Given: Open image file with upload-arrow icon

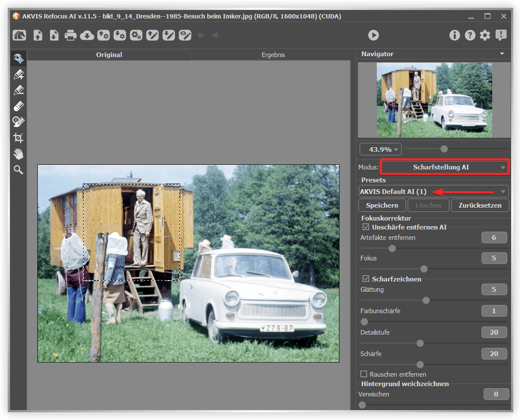Looking at the screenshot, I should [x=38, y=35].
